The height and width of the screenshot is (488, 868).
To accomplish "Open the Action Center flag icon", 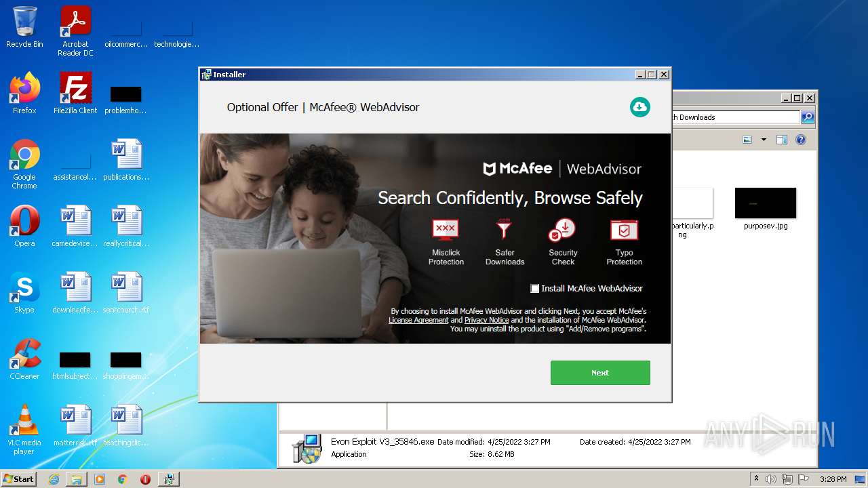I will 804,479.
